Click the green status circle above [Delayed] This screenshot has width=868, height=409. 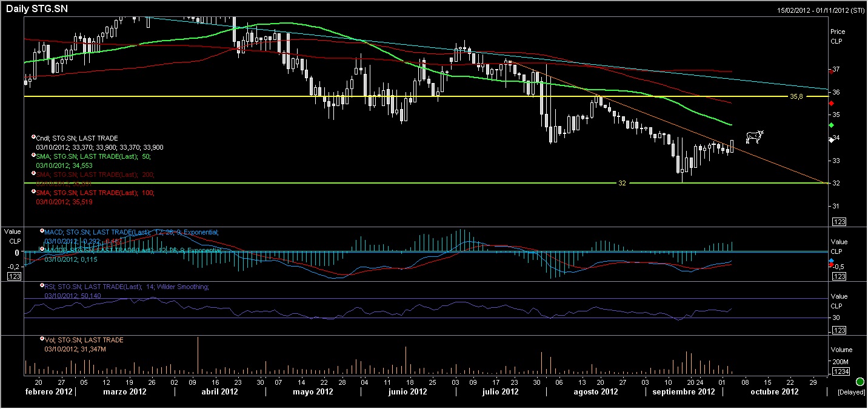[860, 382]
